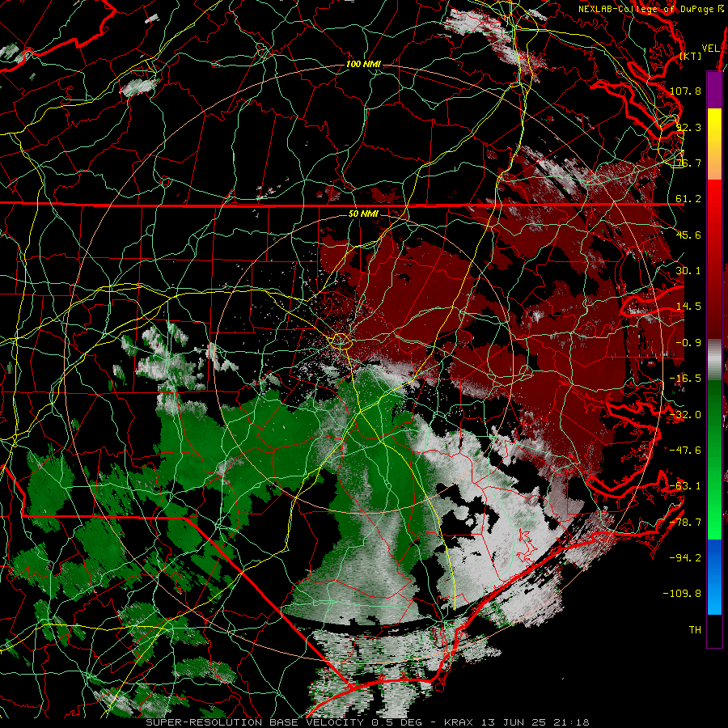728x728 pixels.
Task: Select the 92.3 scale value
Action: point(688,127)
